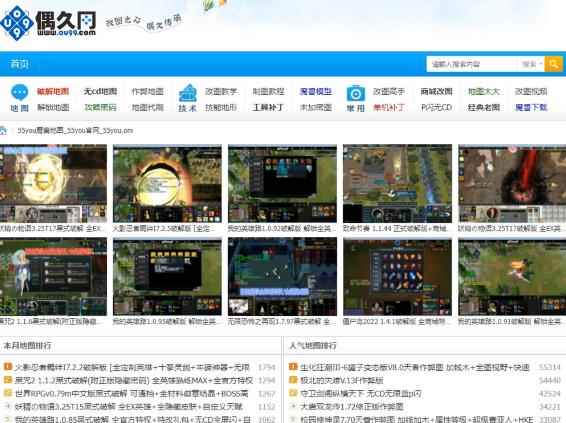Open the red beam map thumbnail in top row
The width and height of the screenshot is (566, 423).
tap(512, 183)
